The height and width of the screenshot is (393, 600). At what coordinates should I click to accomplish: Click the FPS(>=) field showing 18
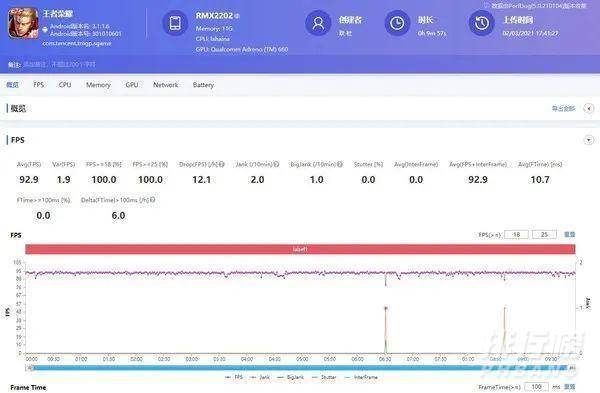516,234
